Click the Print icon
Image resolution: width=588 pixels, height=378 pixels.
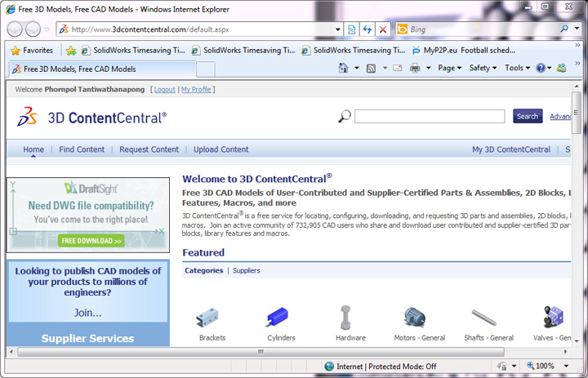415,68
